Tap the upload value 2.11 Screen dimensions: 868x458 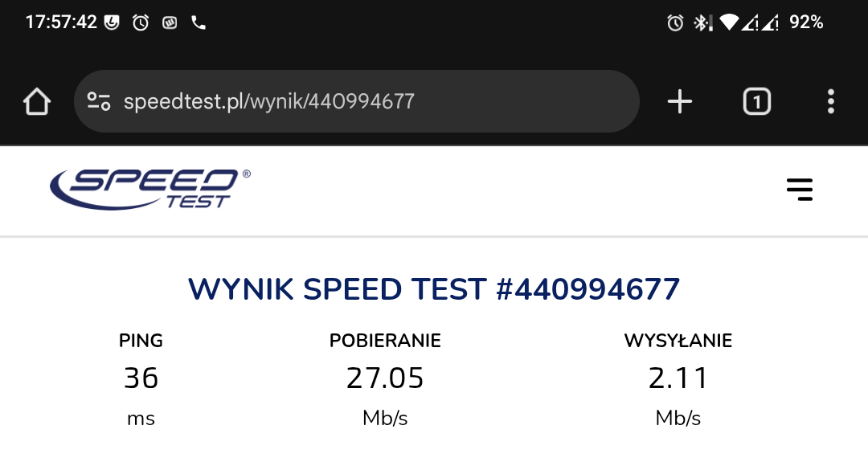coord(678,378)
